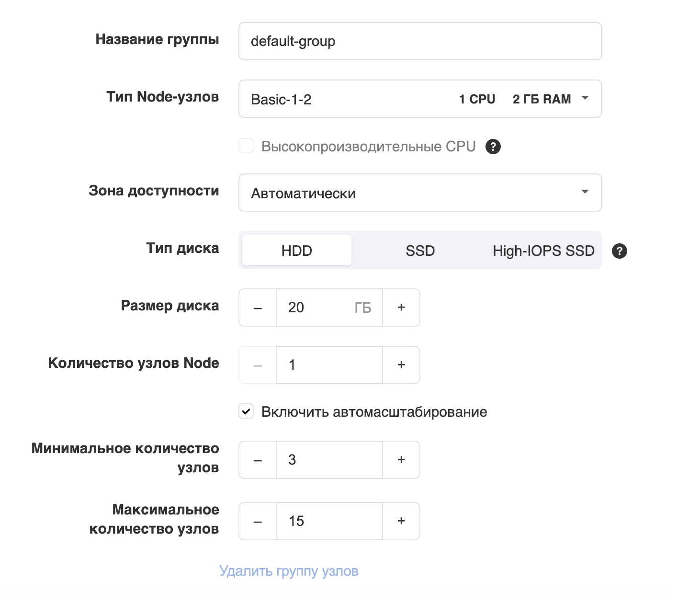Screen dimensions: 677x616
Task: Focus the Название группы text field
Action: [420, 41]
